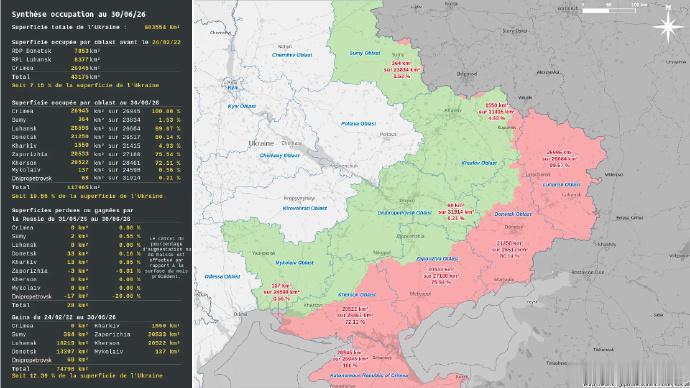Click the Crimea '100.00 %' occupation value
This screenshot has height=388, width=690.
coord(165,111)
